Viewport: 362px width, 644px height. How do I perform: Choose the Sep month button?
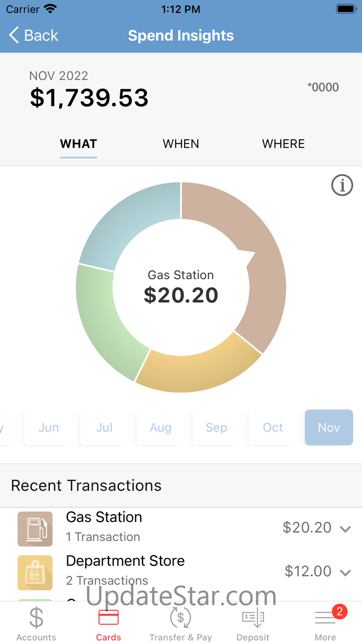coord(216,428)
